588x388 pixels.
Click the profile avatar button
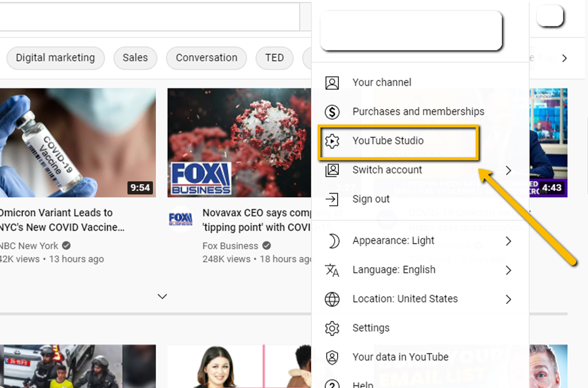coord(550,16)
